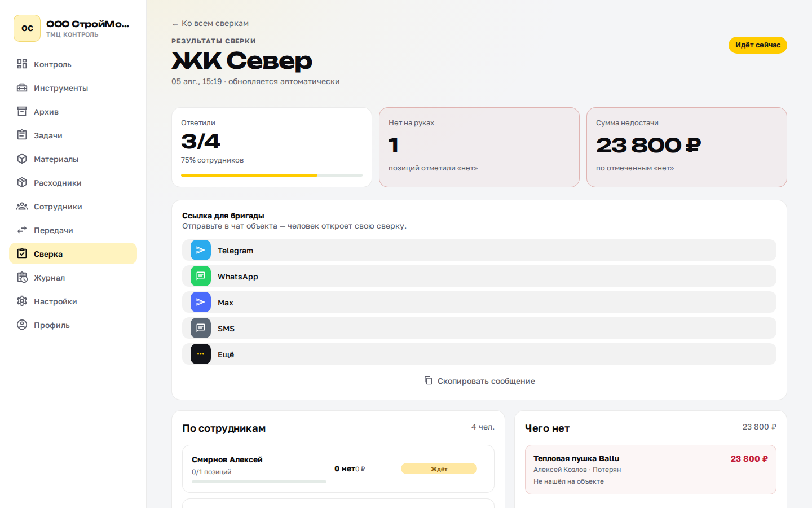Screen dimensions: 812x508
Task: Click the Архив box icon
Action: pyautogui.click(x=22, y=111)
